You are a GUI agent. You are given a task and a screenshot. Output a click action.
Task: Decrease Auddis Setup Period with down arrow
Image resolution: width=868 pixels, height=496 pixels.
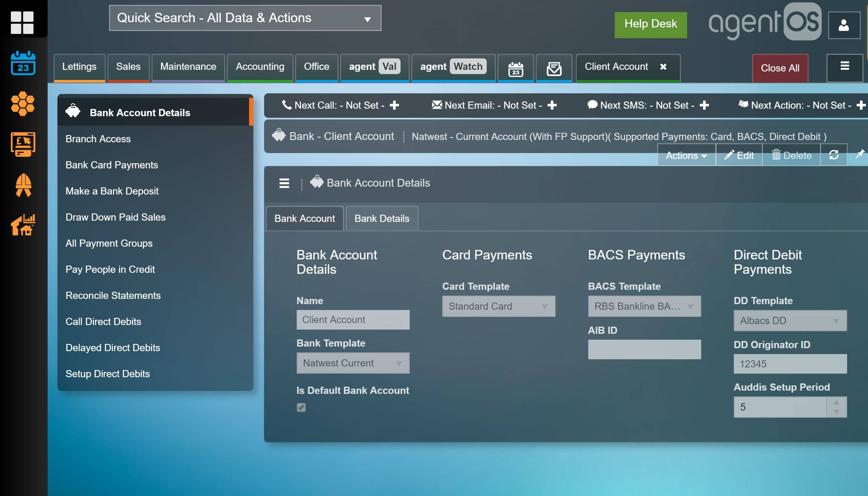pyautogui.click(x=836, y=412)
